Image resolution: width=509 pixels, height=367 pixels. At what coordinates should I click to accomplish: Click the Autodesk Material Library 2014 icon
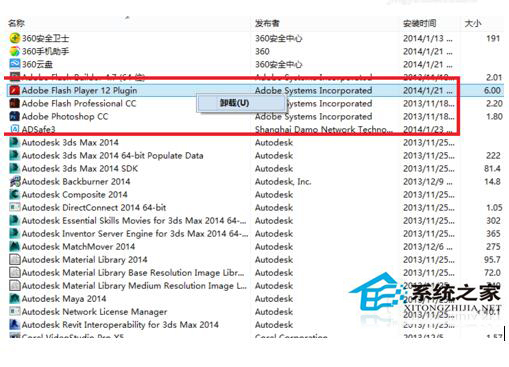(15, 259)
